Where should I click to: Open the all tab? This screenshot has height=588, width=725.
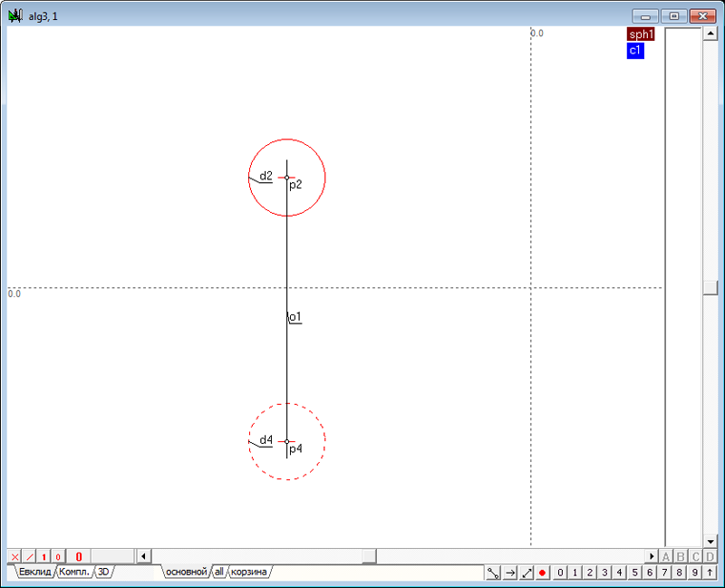click(219, 572)
